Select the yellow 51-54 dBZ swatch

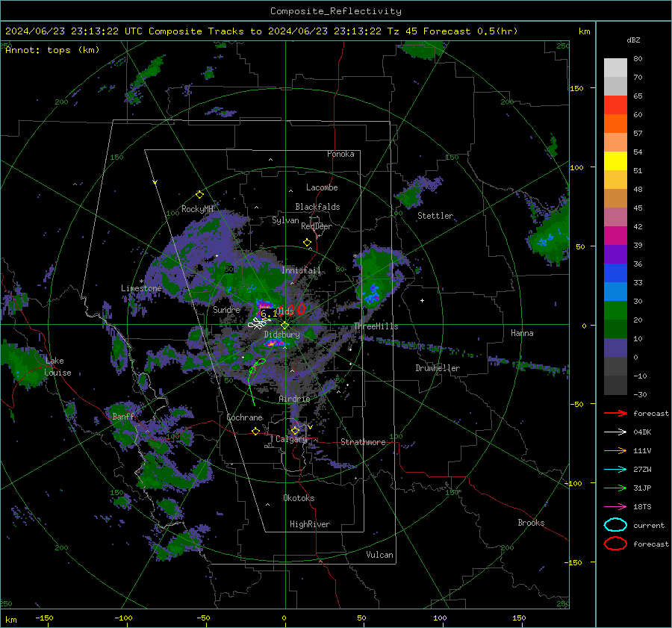pos(615,161)
